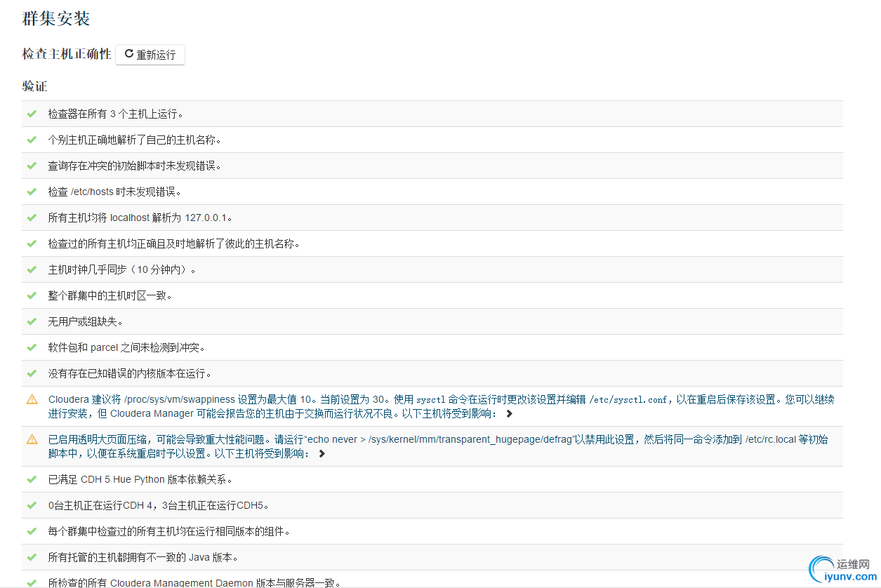Viewport: 881px width, 588px height.
Task: Click green check beside 检查 /etc/hosts
Action: (32, 192)
